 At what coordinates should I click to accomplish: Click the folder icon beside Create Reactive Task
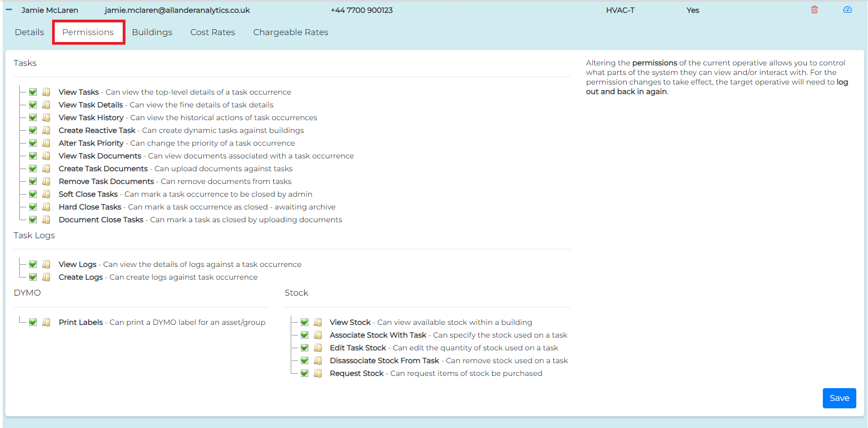(46, 130)
